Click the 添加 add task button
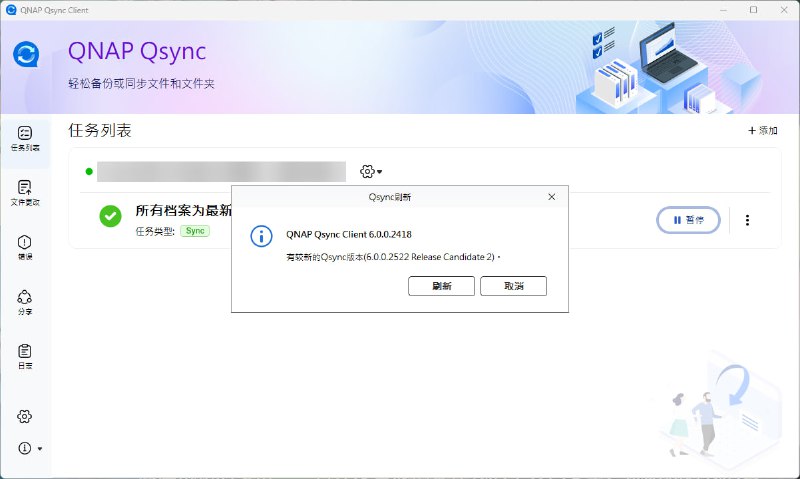Image resolution: width=800 pixels, height=479 pixels. point(763,131)
